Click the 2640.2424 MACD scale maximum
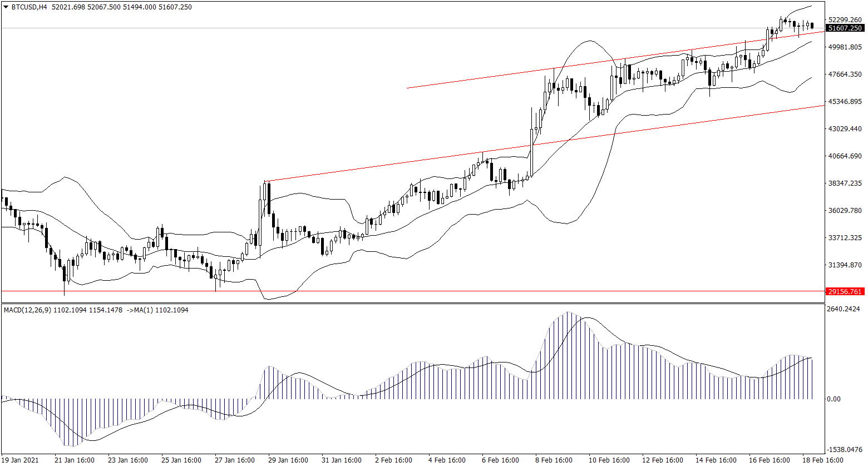 tap(845, 309)
